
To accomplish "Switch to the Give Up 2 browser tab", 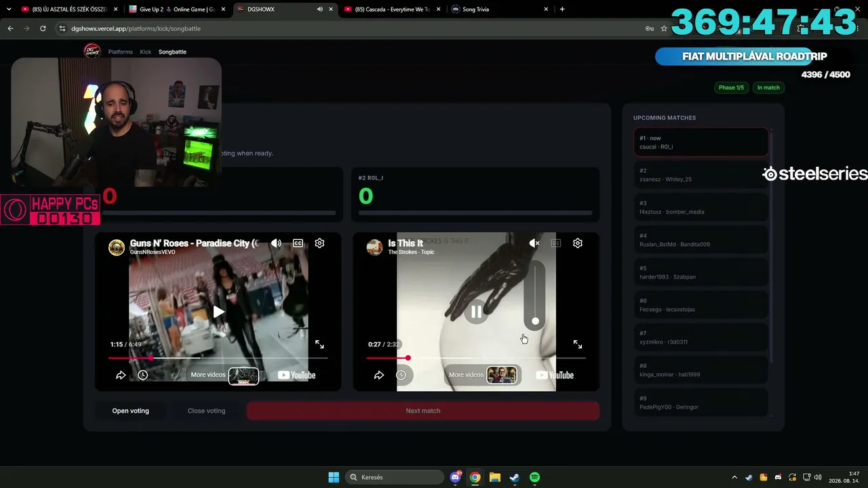I will click(x=176, y=9).
